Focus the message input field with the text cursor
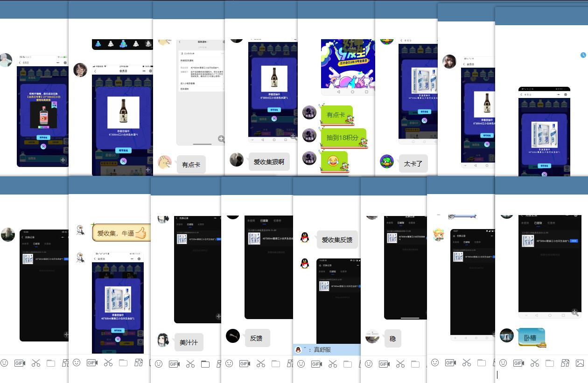 (x=537, y=375)
